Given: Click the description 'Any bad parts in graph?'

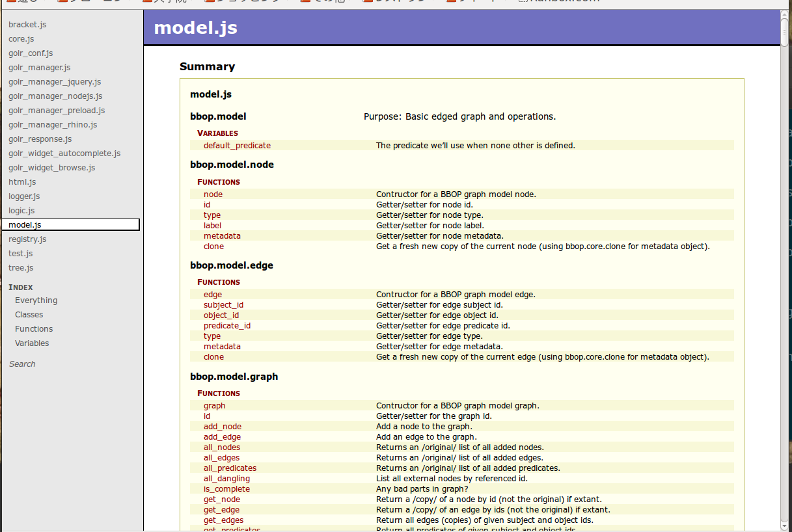Looking at the screenshot, I should coord(422,489).
